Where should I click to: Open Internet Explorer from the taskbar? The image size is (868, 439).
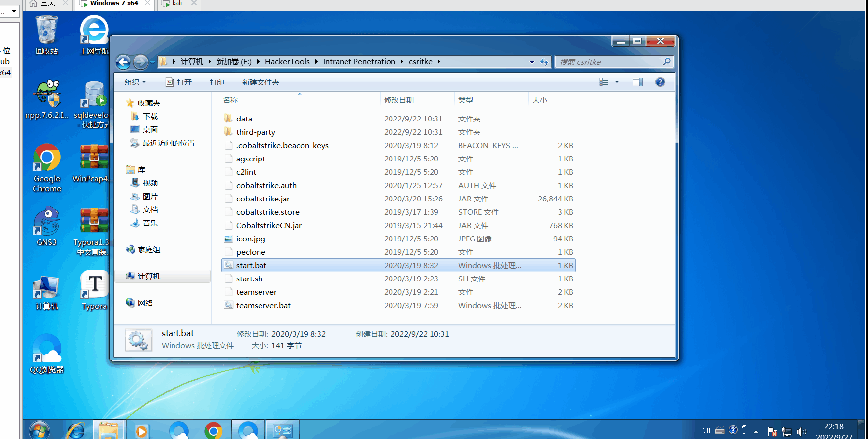[76, 431]
